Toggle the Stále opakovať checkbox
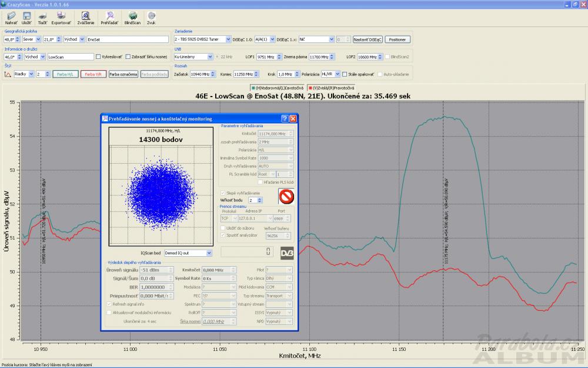The height and width of the screenshot is (368, 588). tap(345, 74)
